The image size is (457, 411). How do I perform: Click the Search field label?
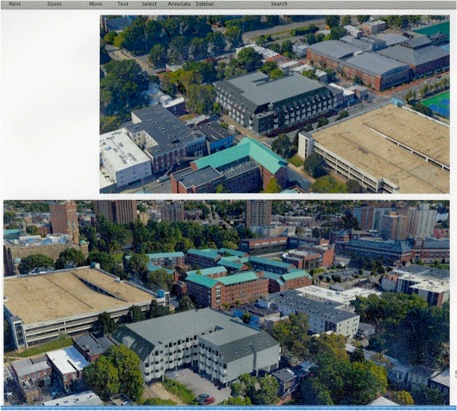(279, 4)
